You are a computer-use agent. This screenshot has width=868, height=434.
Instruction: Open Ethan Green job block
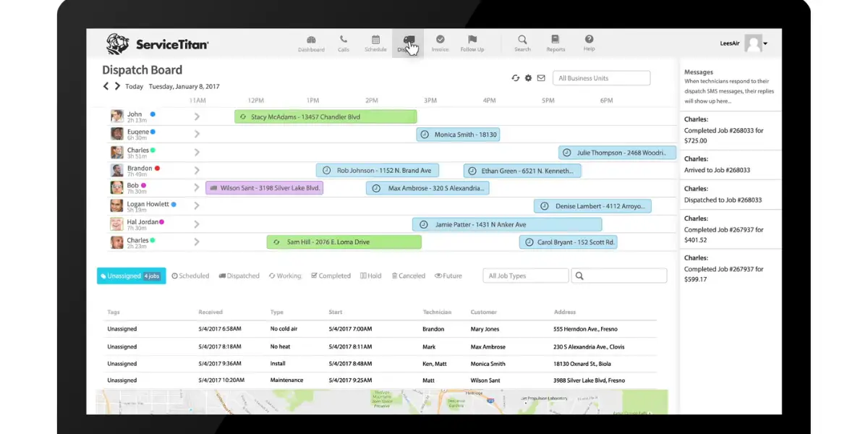click(x=522, y=171)
